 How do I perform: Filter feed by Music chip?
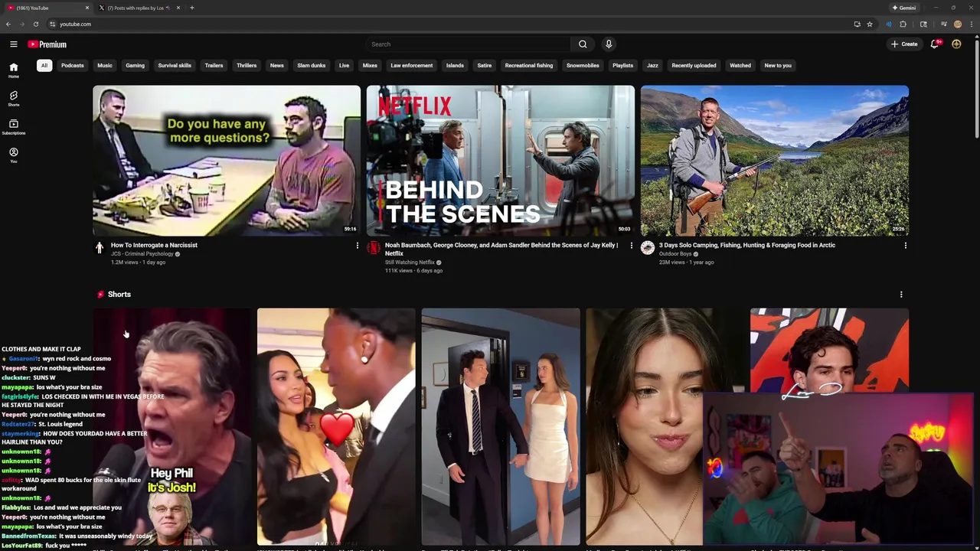105,66
